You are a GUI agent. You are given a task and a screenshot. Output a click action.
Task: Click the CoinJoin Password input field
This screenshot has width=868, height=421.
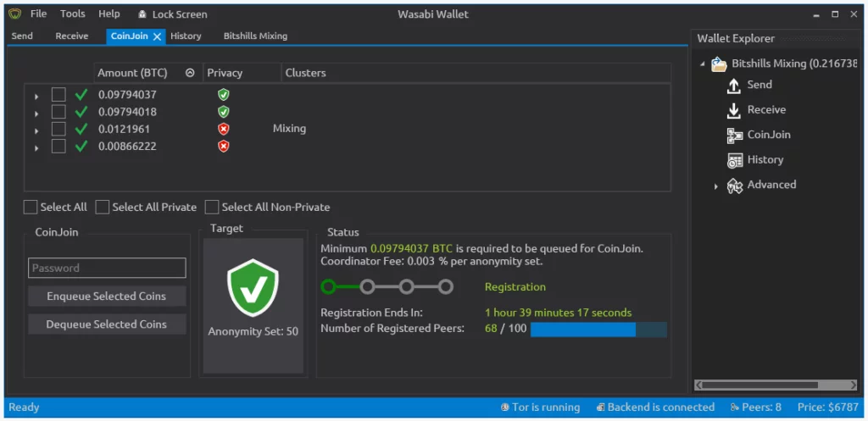click(107, 268)
